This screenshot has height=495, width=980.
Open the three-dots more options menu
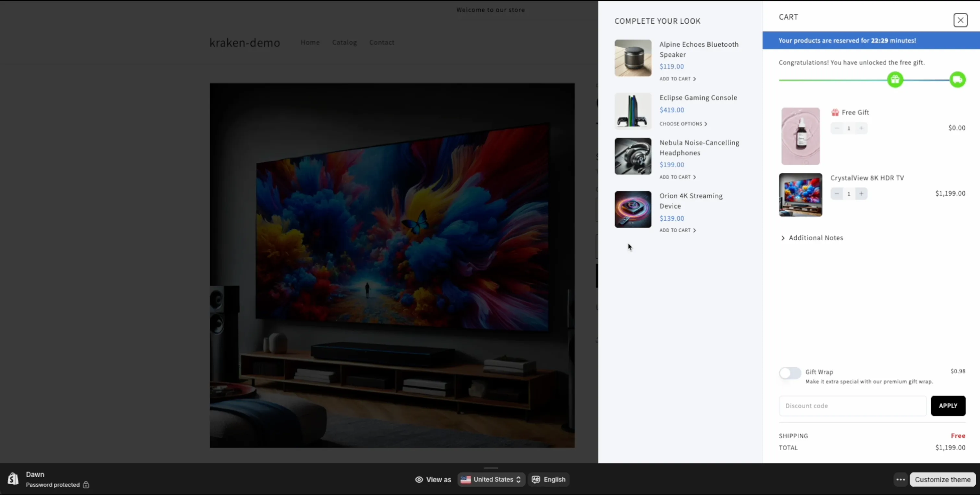click(x=901, y=479)
